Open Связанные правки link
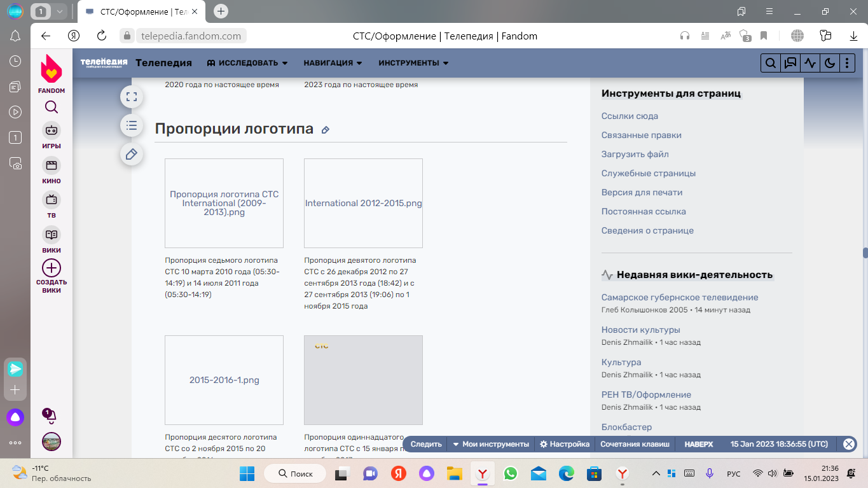868x488 pixels. click(642, 135)
